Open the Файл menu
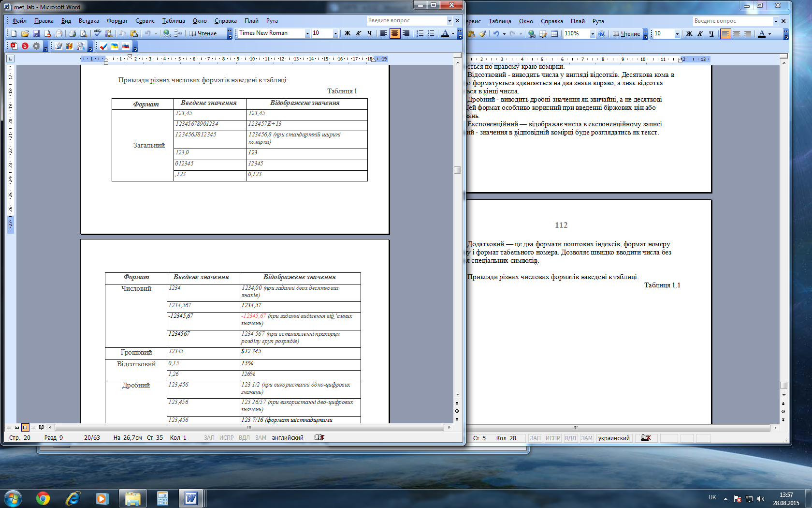The height and width of the screenshot is (508, 812). [x=19, y=21]
